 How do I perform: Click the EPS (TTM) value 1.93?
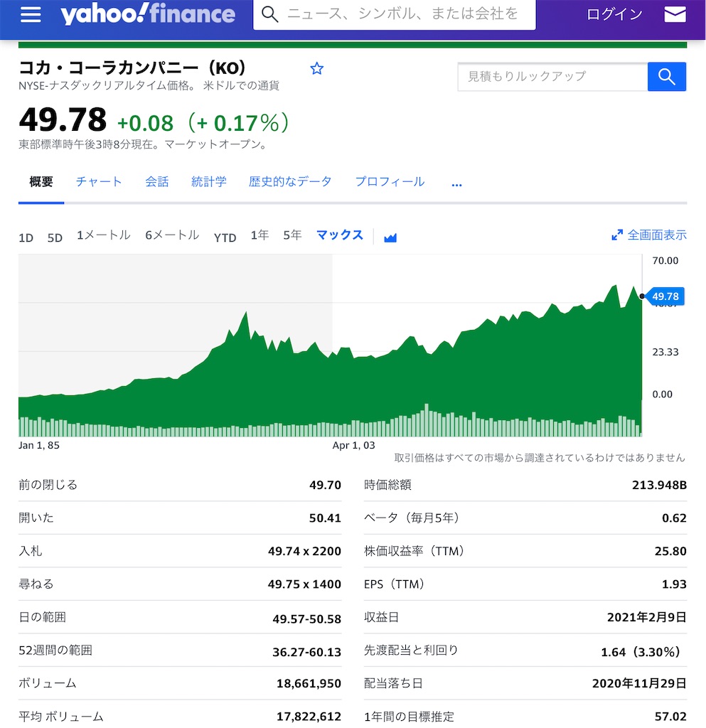tap(674, 584)
